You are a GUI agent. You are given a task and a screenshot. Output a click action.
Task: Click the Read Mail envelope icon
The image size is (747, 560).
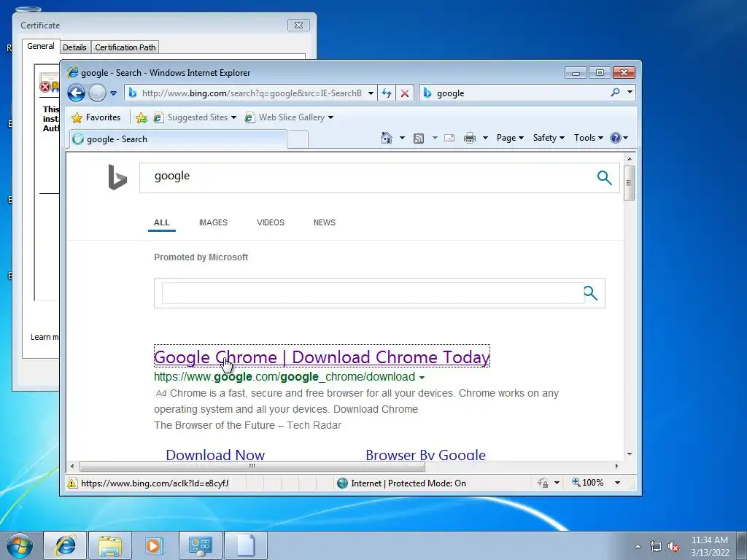click(x=449, y=138)
